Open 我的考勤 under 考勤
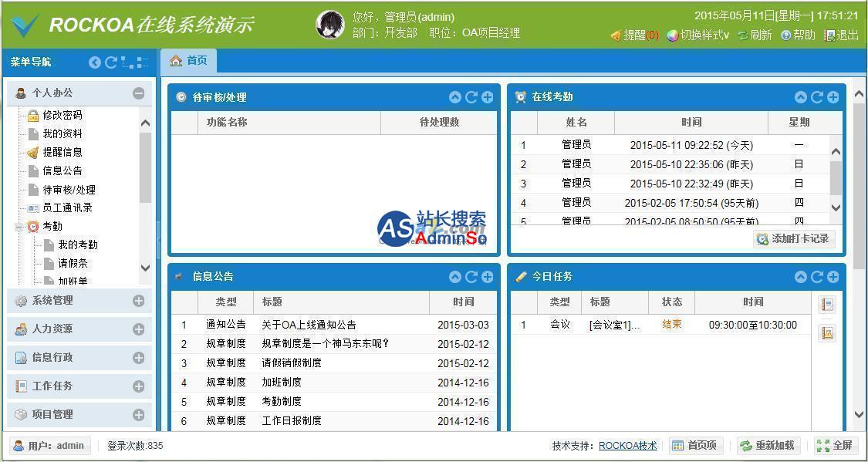The image size is (868, 462). (x=77, y=244)
